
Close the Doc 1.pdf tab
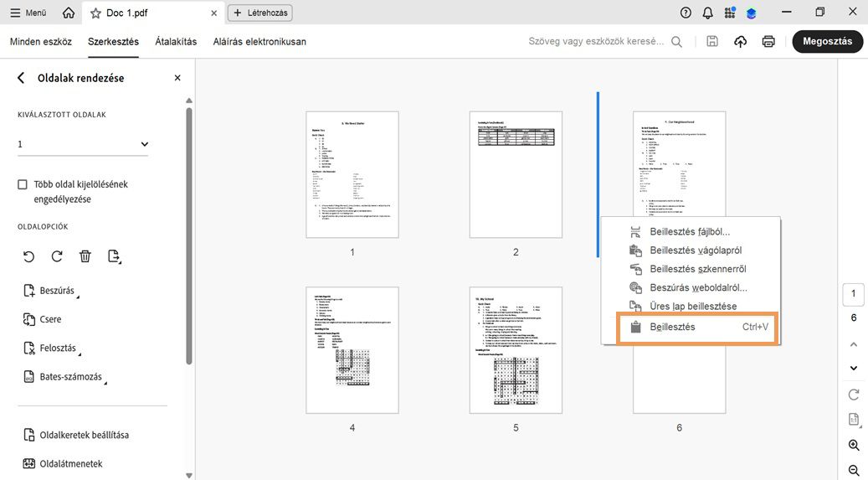tap(213, 13)
